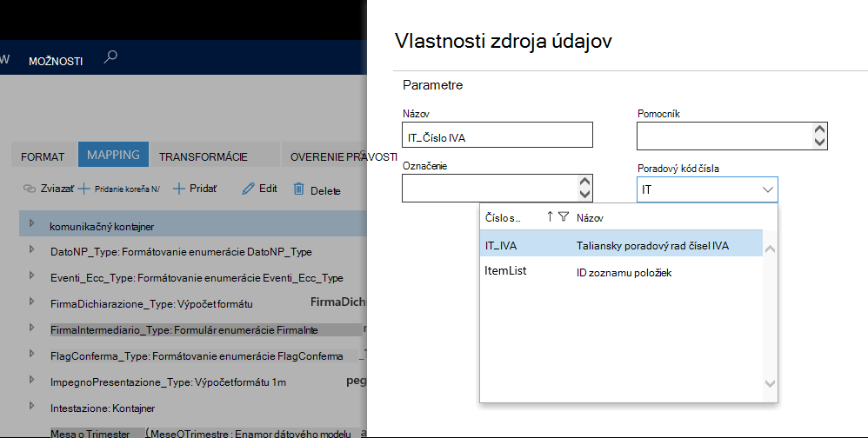Click the plus icon for Pridanie koreňa
This screenshot has width=868, height=438.
pyautogui.click(x=83, y=189)
